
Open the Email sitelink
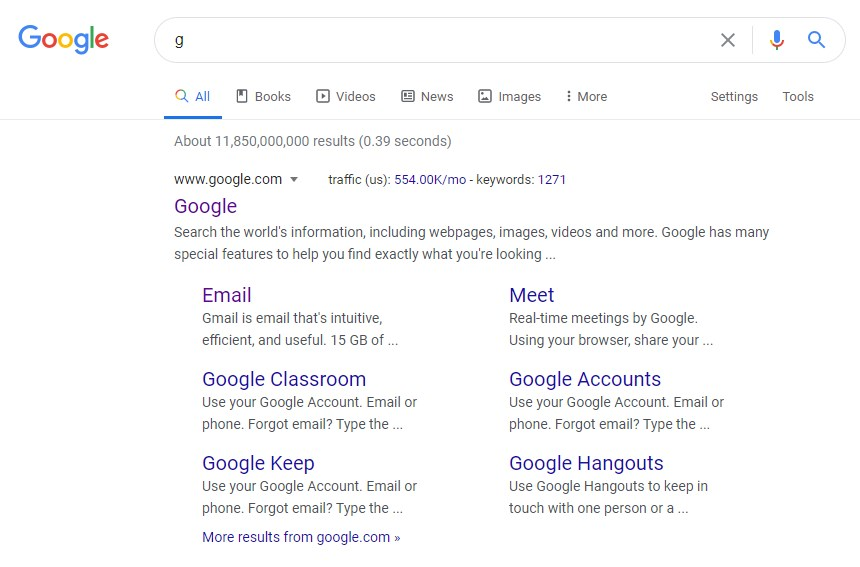coord(227,295)
